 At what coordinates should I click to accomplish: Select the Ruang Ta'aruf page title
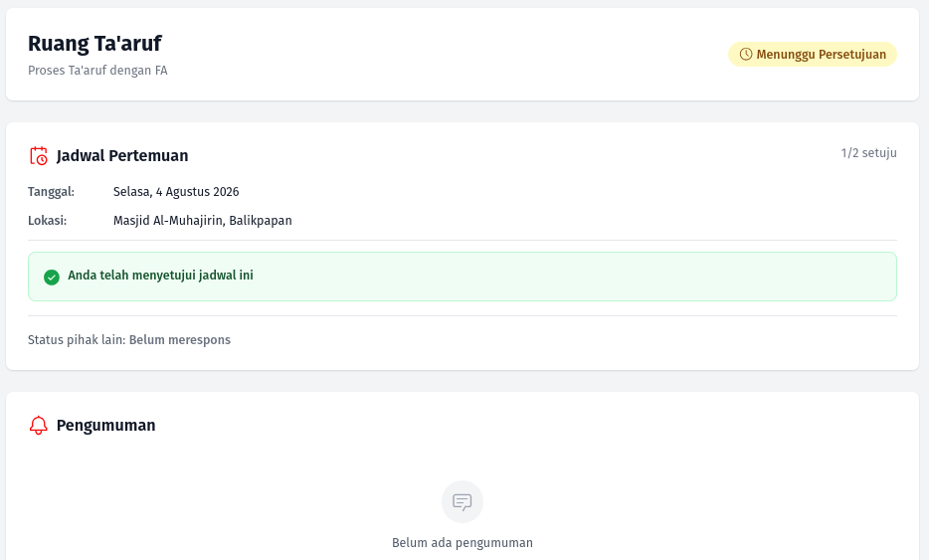[x=94, y=43]
